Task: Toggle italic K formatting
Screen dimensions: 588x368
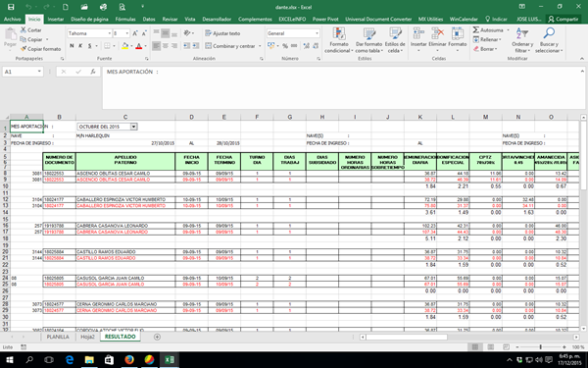Action: tap(80, 46)
